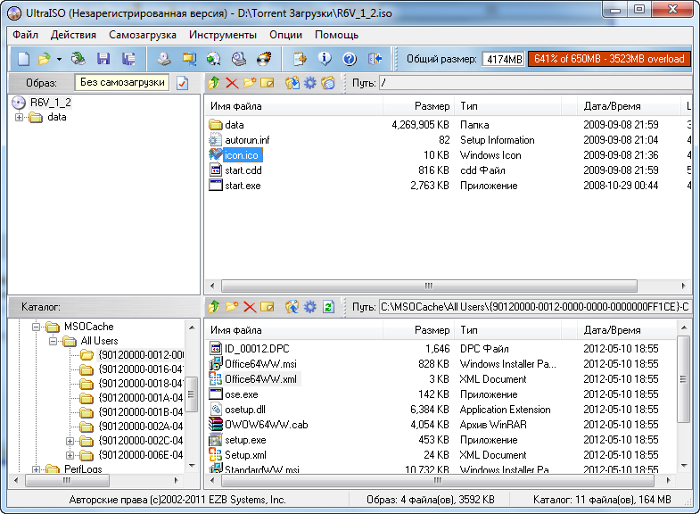Select start.exe in the image file list
The height and width of the screenshot is (514, 700).
click(x=242, y=185)
